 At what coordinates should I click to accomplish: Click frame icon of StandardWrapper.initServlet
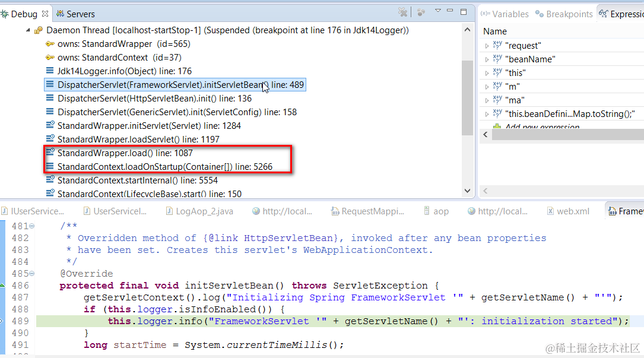coord(50,125)
